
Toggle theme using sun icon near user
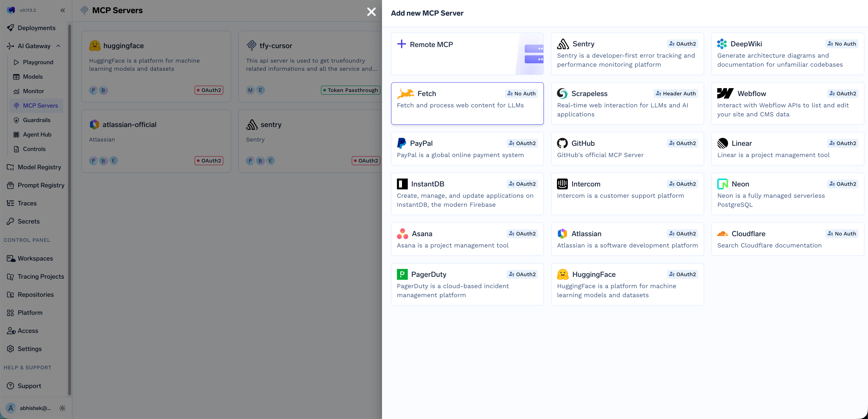click(x=62, y=408)
